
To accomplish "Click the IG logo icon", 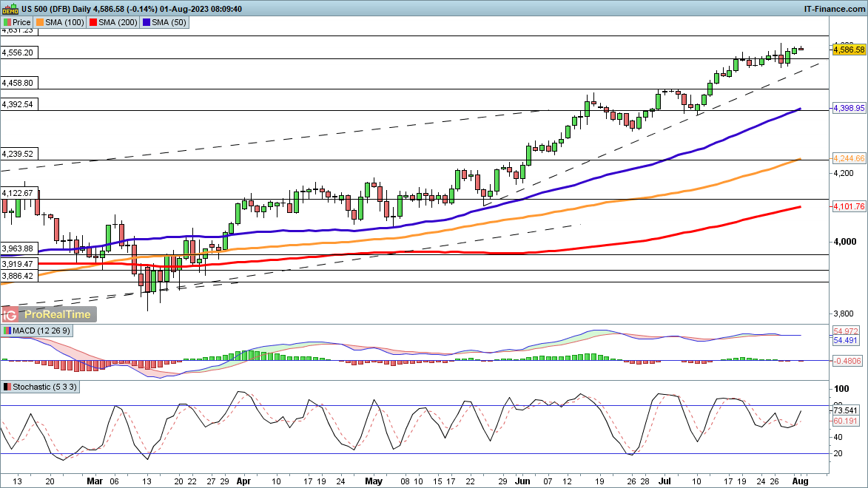I will (10, 315).
